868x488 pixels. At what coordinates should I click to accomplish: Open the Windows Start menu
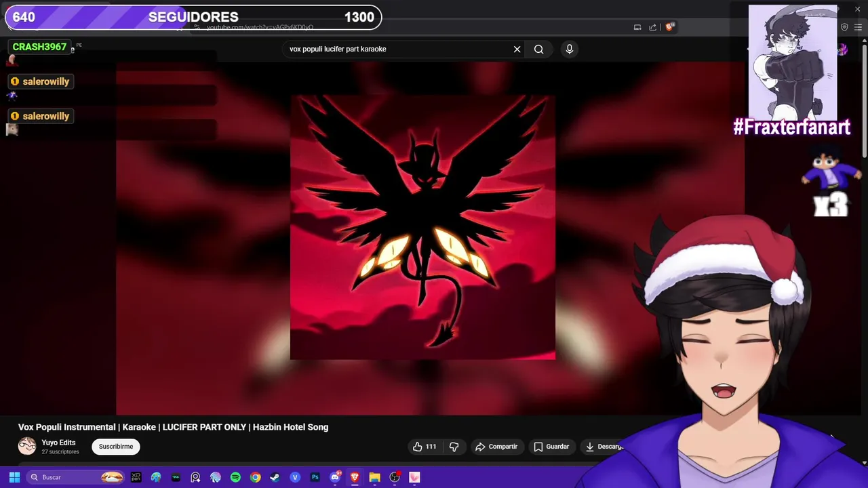click(x=14, y=477)
